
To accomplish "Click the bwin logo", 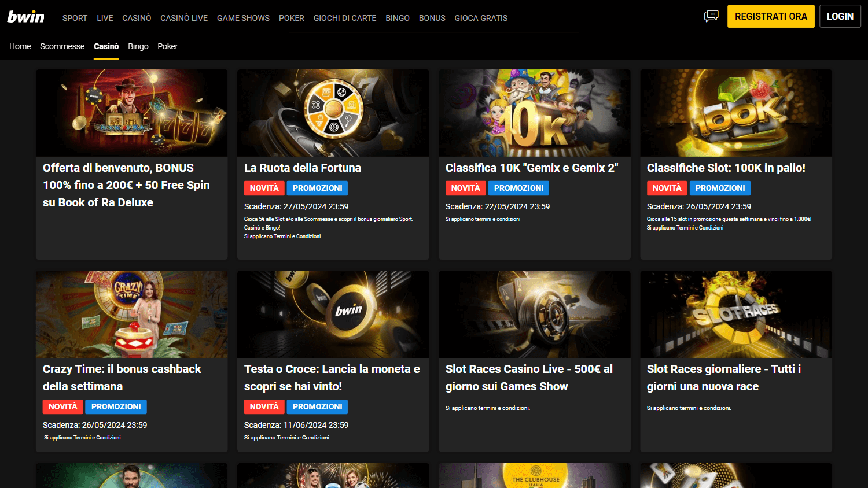I will point(25,16).
